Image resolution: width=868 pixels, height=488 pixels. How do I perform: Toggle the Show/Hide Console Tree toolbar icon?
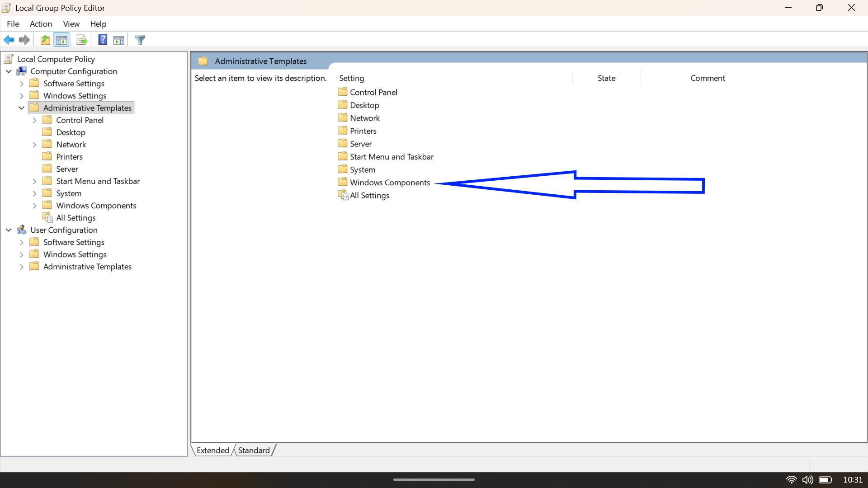tap(61, 40)
